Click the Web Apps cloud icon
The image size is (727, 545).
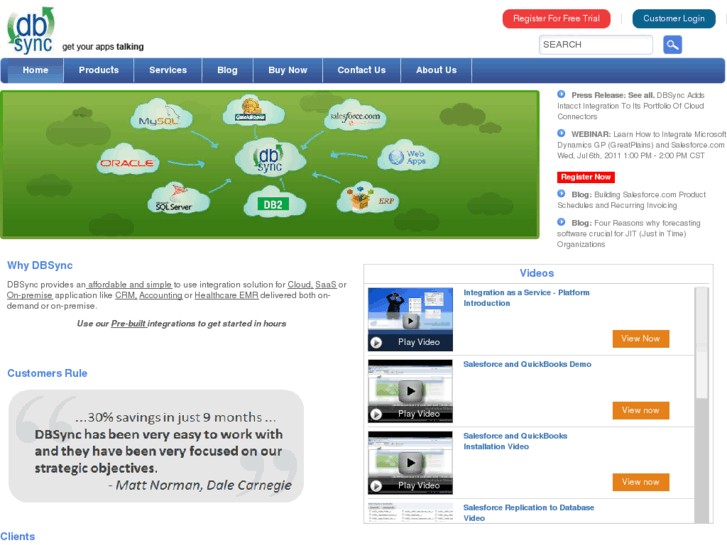(408, 156)
